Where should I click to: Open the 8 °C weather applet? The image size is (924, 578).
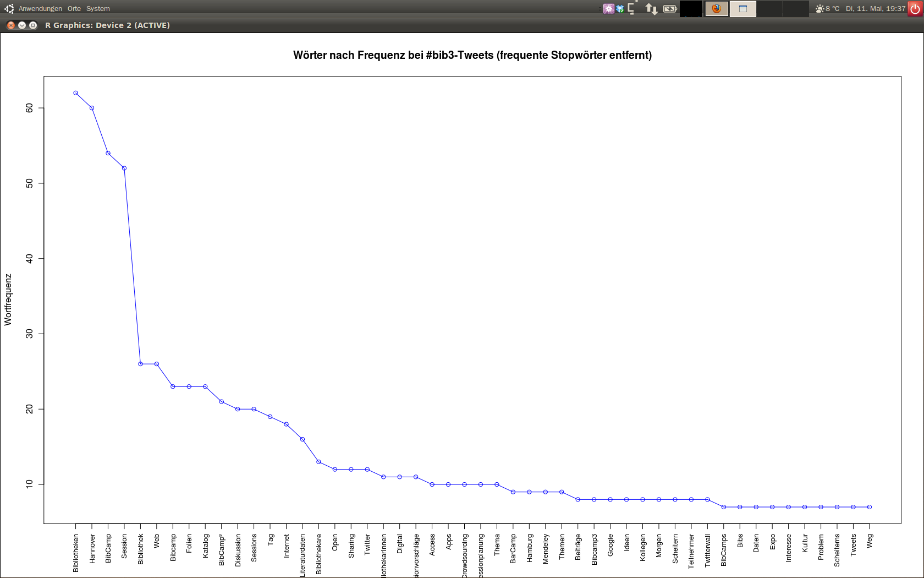(828, 9)
